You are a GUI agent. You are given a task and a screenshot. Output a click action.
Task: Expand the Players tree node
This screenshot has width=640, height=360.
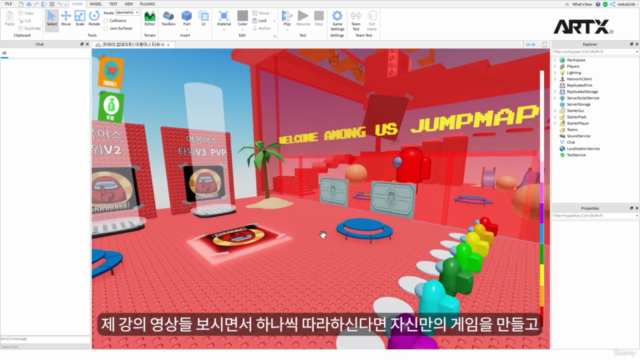click(555, 66)
